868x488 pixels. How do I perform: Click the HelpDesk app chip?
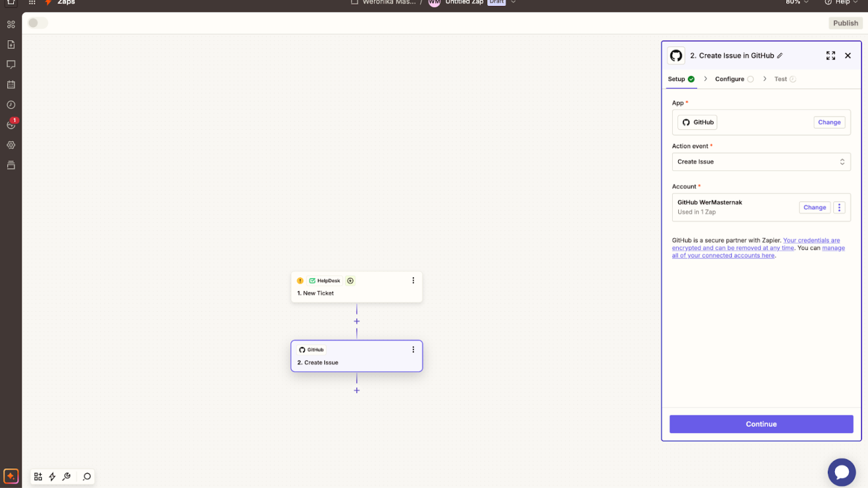(325, 281)
